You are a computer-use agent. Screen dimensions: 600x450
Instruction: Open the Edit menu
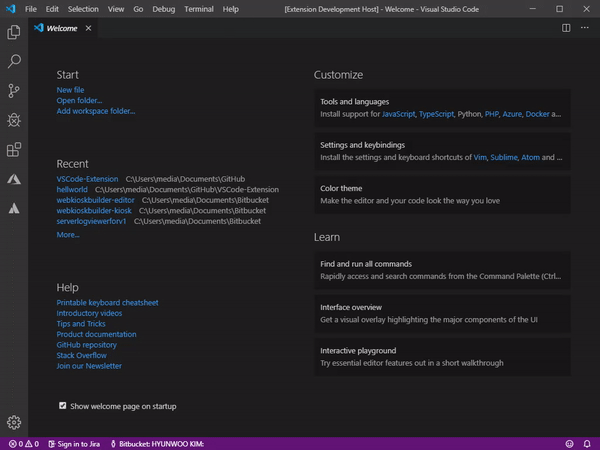tap(52, 9)
